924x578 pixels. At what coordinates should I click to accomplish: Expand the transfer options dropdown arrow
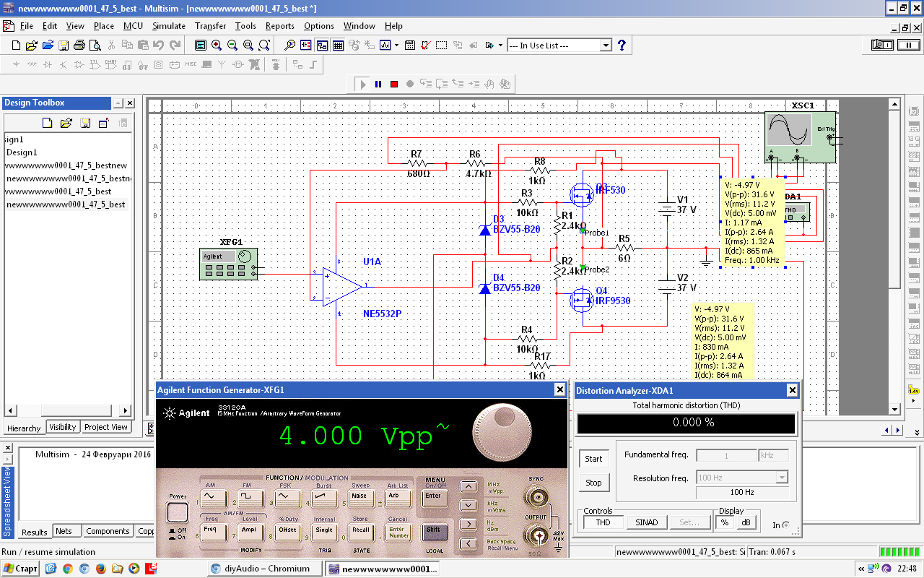click(500, 45)
